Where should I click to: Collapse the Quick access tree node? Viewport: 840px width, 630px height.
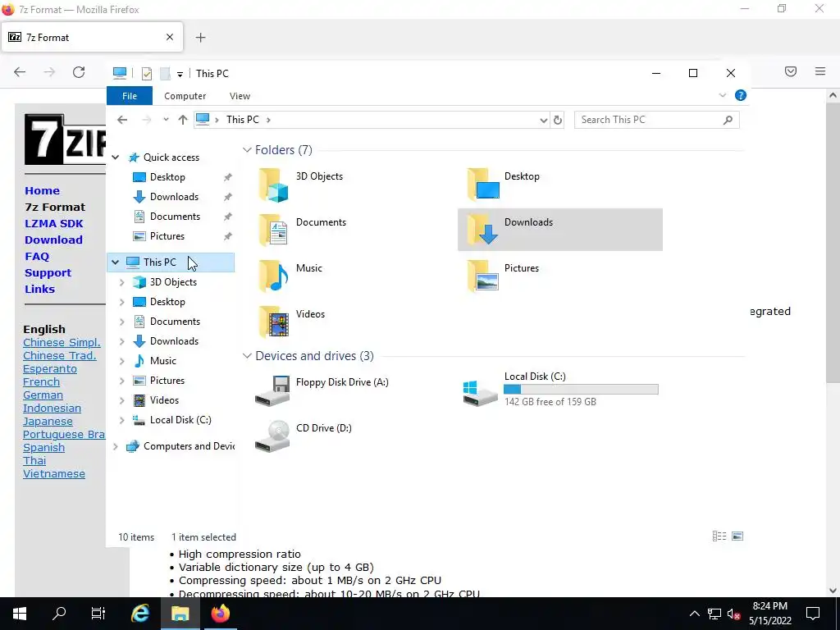tap(115, 157)
